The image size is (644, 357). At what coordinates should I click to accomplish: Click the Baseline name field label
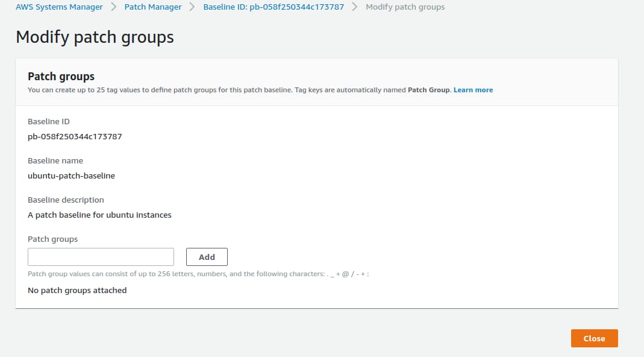(55, 160)
